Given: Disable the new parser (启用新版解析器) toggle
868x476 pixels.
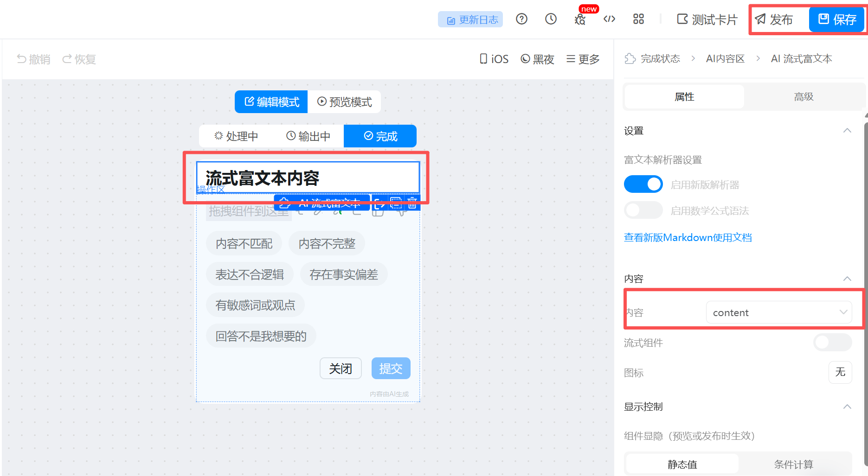Looking at the screenshot, I should pyautogui.click(x=643, y=184).
